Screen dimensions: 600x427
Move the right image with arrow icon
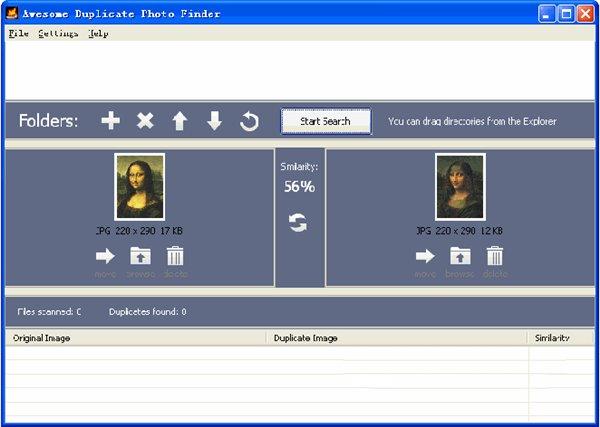click(425, 256)
